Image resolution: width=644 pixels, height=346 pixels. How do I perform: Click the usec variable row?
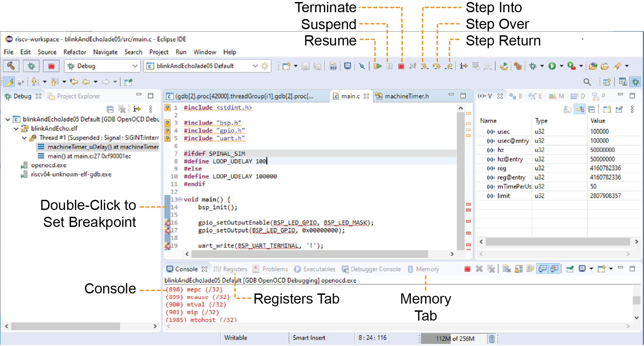coord(503,132)
